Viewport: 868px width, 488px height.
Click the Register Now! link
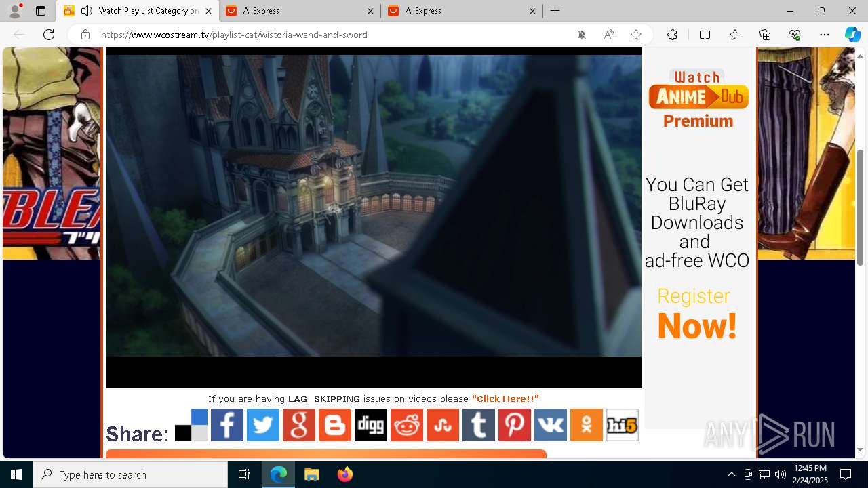[696, 315]
